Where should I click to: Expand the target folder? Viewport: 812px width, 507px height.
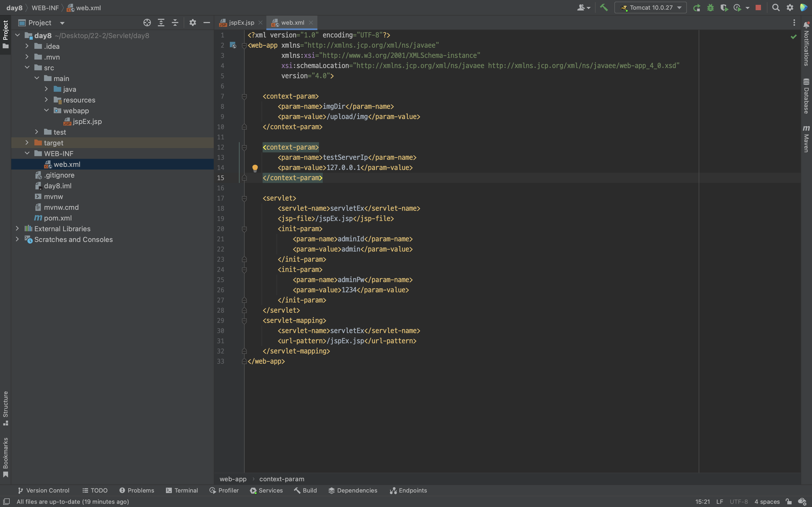[x=27, y=143]
